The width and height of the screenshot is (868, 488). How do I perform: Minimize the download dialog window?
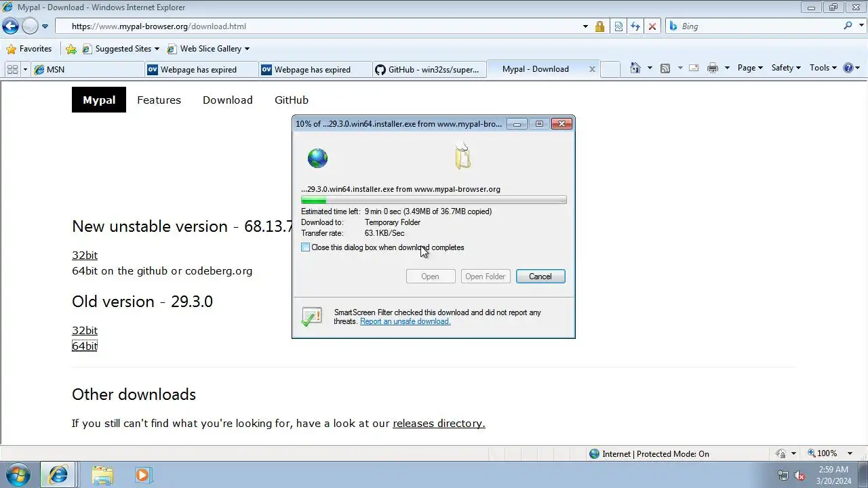pos(517,124)
